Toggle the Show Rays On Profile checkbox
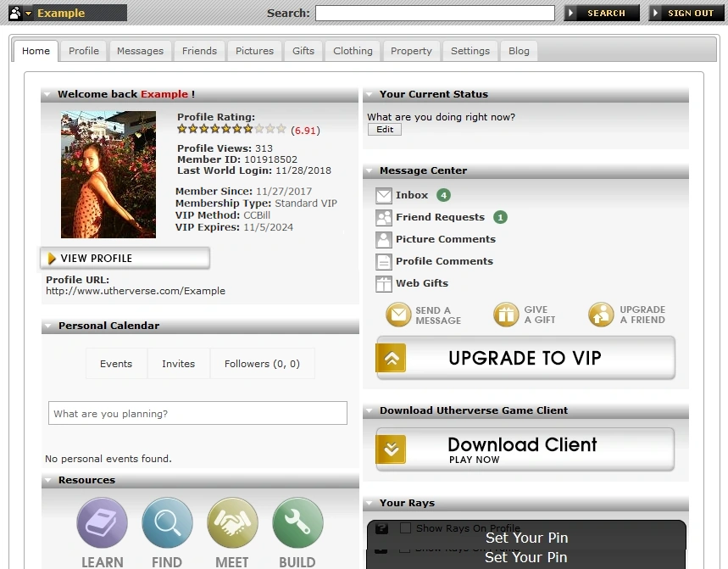The width and height of the screenshot is (728, 569). point(405,528)
